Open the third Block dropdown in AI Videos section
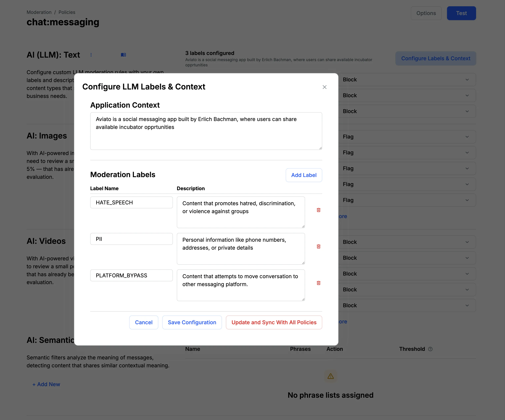Screen dimensions: 505x420 click(407, 274)
